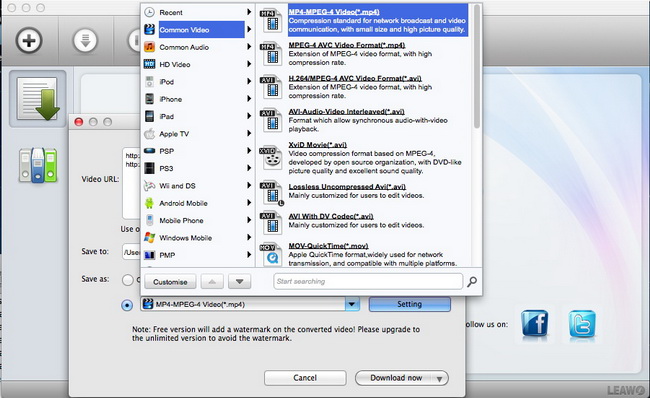Select the upper Save as radio button

tap(128, 280)
